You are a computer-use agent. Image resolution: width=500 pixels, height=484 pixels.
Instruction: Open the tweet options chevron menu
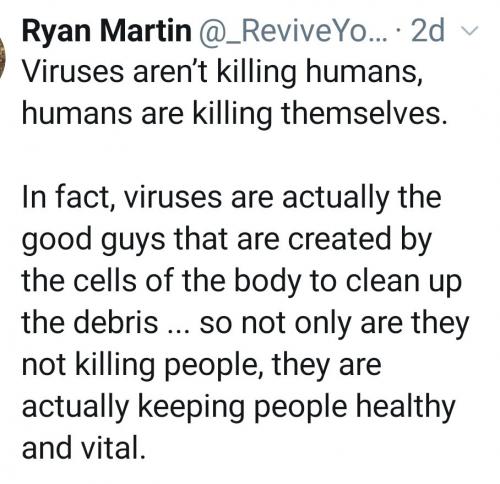[x=469, y=31]
